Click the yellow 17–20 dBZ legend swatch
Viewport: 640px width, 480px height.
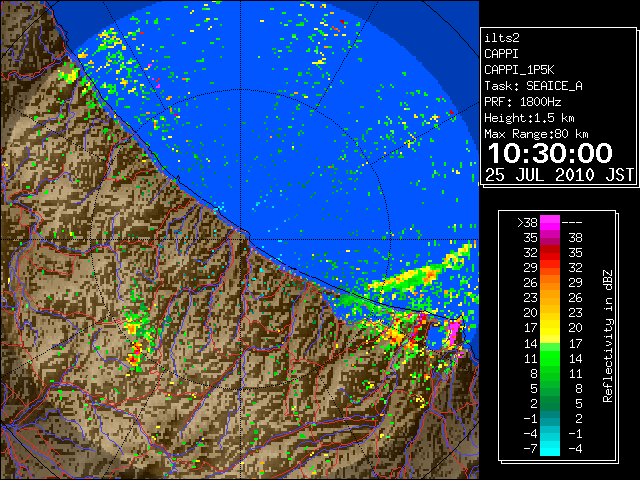point(550,328)
